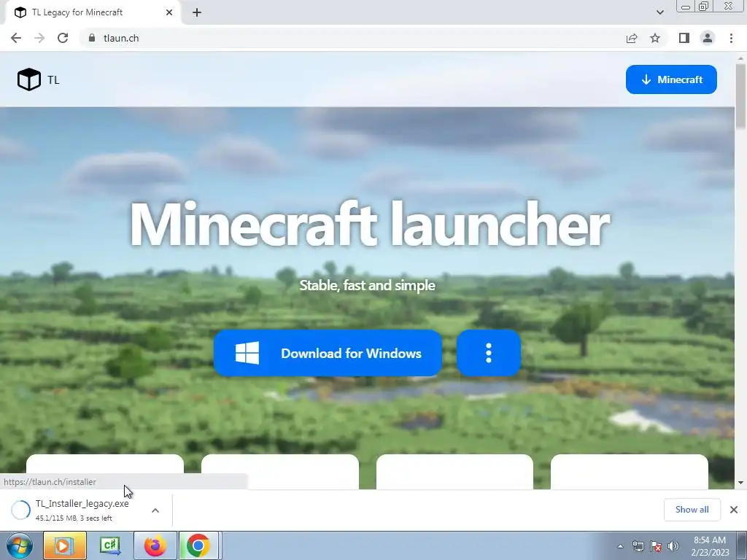
Task: Share this page using the share icon
Action: [x=632, y=38]
